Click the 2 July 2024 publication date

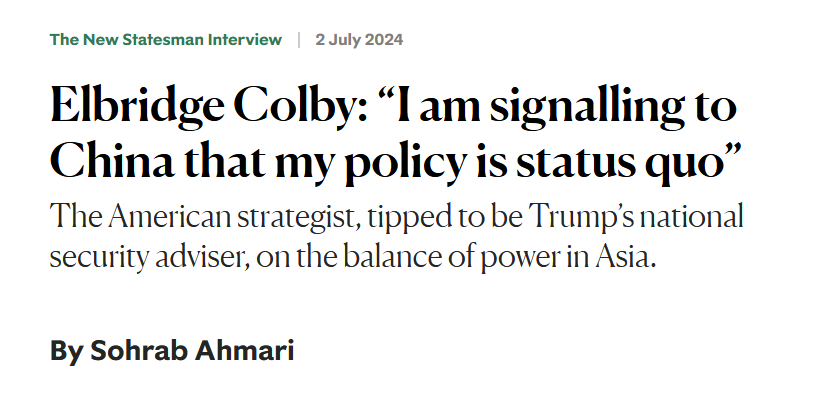[359, 40]
